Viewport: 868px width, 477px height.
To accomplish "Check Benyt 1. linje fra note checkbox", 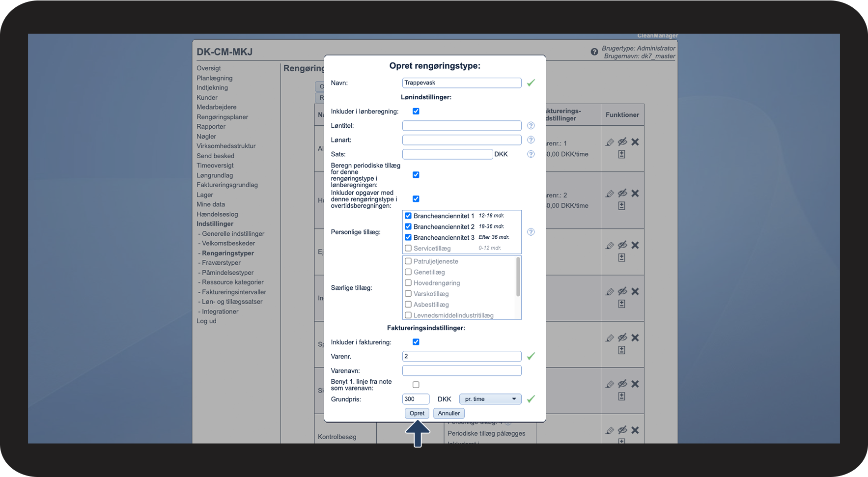I will click(416, 385).
